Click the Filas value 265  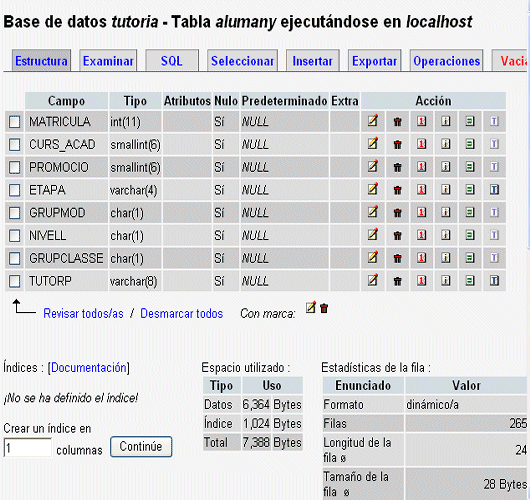coord(518,424)
